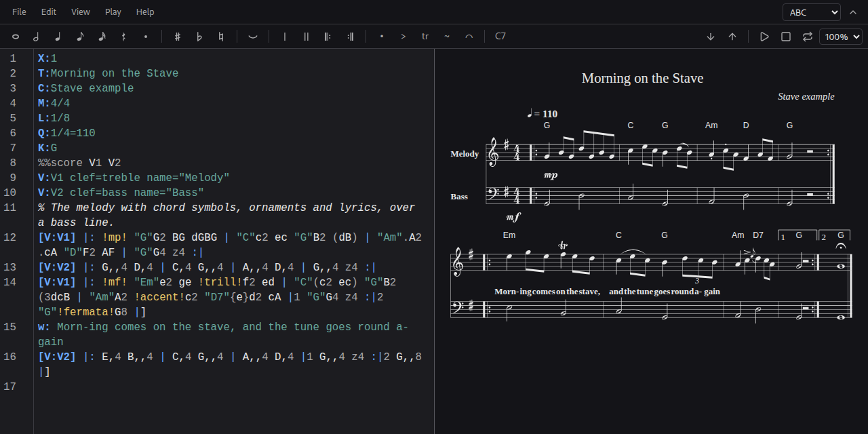Toggle loop playback
Image resolution: width=868 pixels, height=434 pixels.
[x=807, y=37]
